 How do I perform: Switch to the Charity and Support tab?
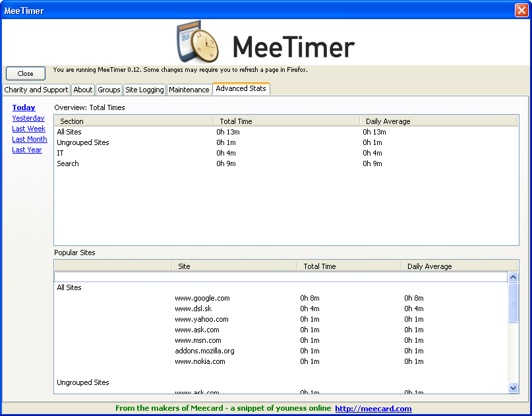pyautogui.click(x=36, y=90)
